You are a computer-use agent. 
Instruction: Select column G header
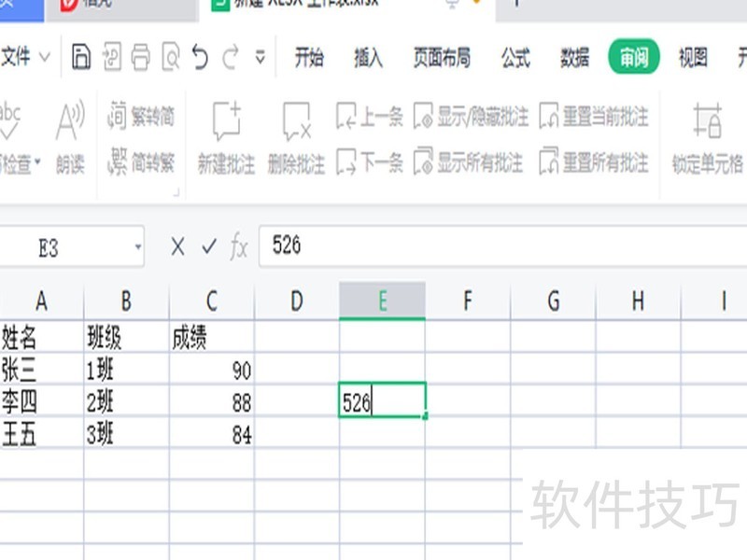(x=553, y=301)
